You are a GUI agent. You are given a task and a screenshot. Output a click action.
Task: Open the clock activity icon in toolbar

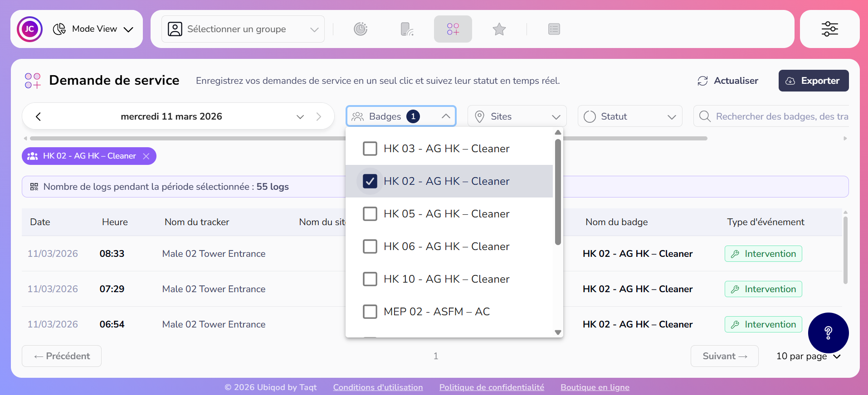[x=361, y=29]
